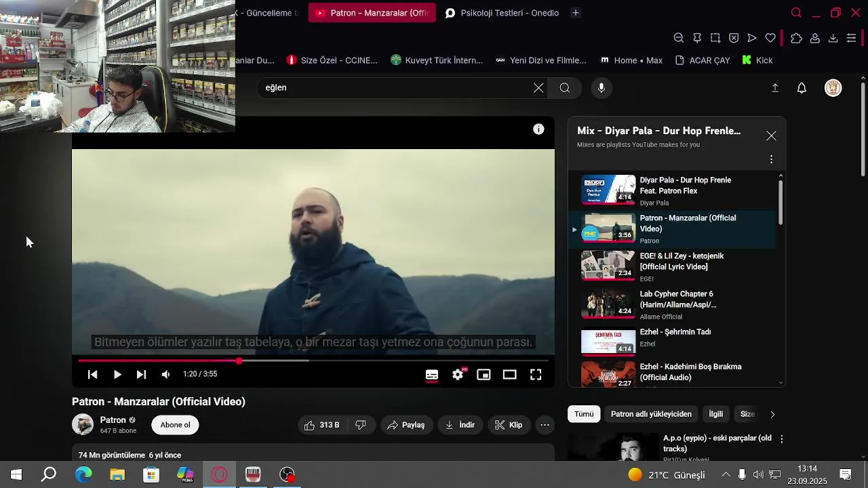This screenshot has width=868, height=488.
Task: Open Kick bookmark
Action: 757,60
